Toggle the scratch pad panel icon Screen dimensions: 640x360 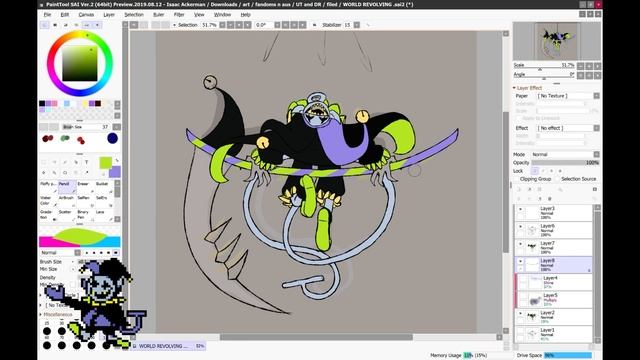point(97,25)
